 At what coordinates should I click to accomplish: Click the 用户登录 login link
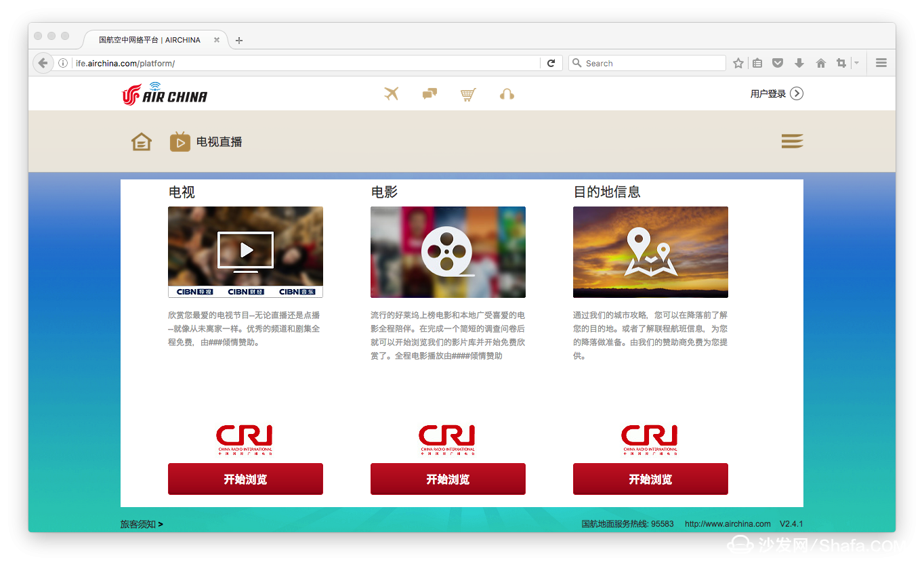pos(768,94)
